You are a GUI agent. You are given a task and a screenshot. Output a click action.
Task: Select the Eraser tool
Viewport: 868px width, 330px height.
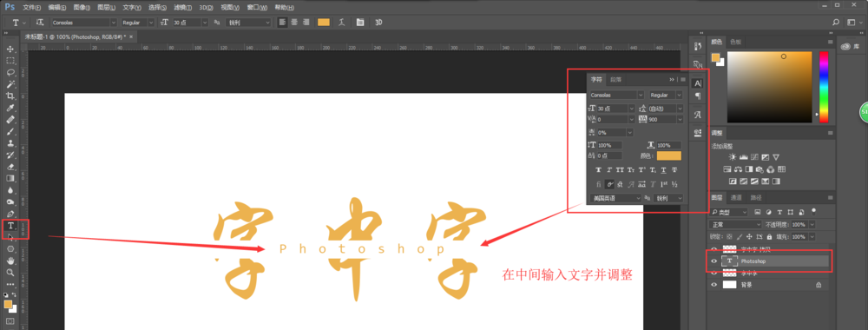click(x=10, y=167)
